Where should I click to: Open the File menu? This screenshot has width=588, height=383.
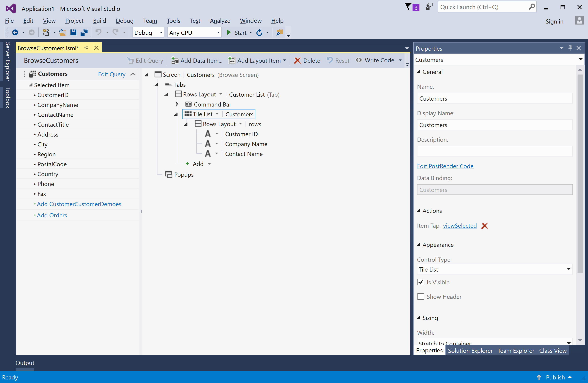click(x=9, y=21)
